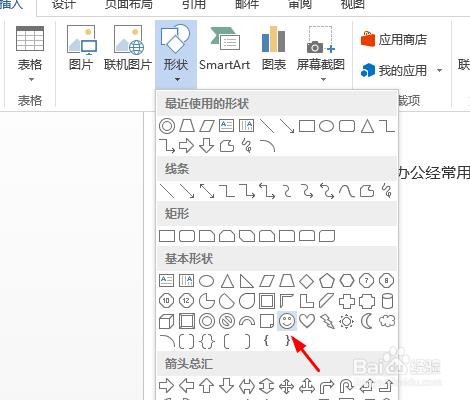Select the text box in basic shapes
The height and width of the screenshot is (400, 470).
click(167, 281)
